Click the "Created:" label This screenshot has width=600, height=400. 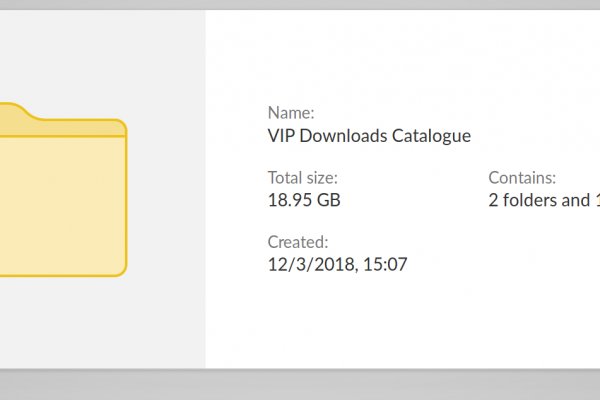(x=297, y=242)
